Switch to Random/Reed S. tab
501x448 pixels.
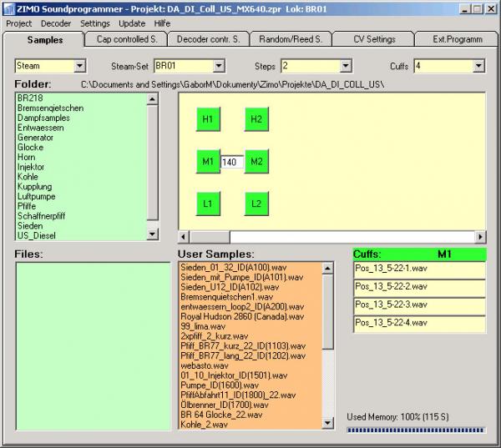[291, 39]
